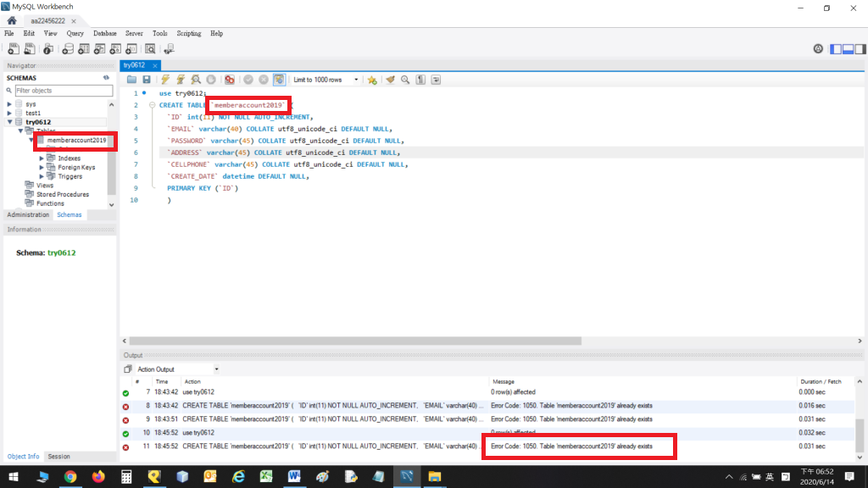Create a new SQL tab icon

pyautogui.click(x=14, y=49)
